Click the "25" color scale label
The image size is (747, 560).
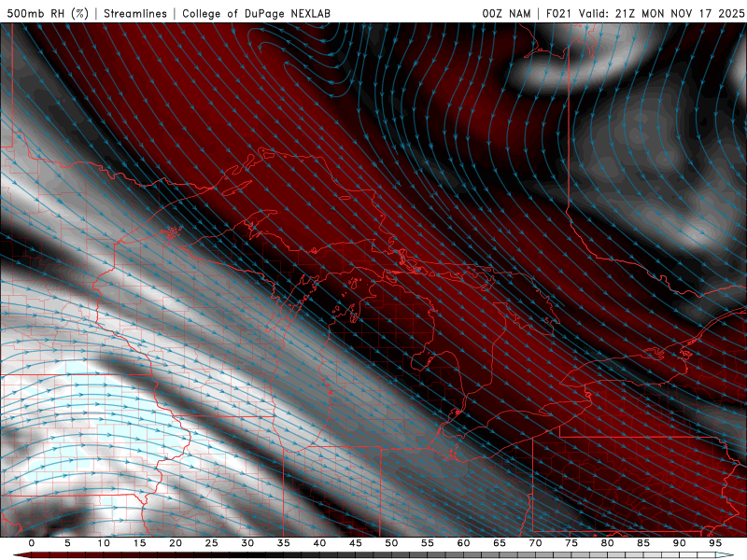212,543
